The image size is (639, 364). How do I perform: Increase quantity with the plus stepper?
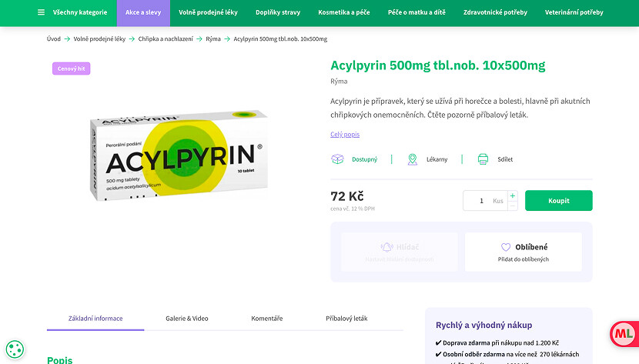click(x=513, y=195)
